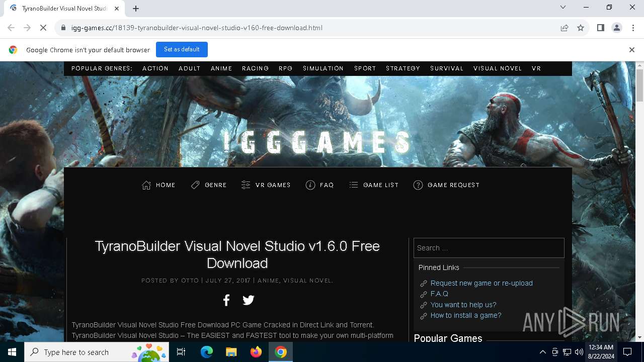
Task: Close the TyranoBuilder tab
Action: (117, 8)
